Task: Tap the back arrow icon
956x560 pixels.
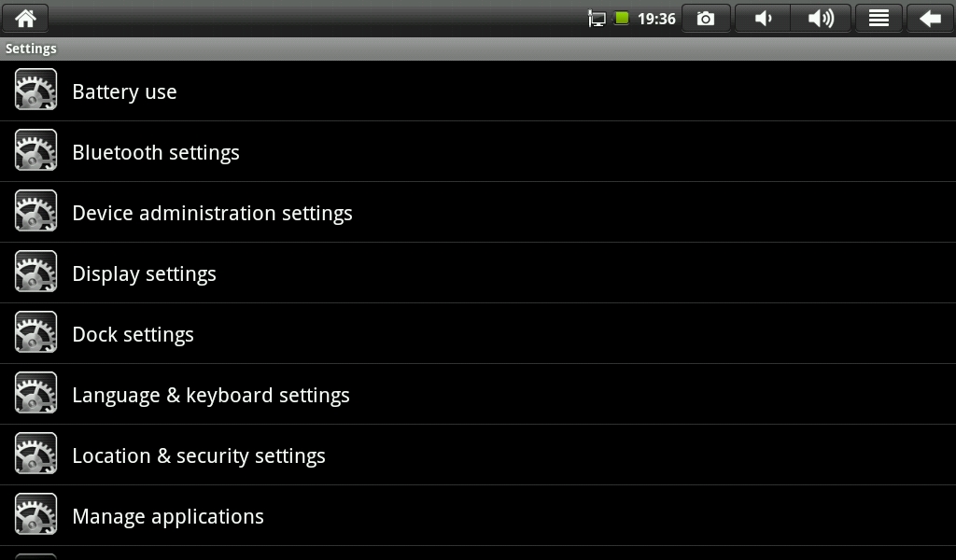Action: tap(930, 19)
